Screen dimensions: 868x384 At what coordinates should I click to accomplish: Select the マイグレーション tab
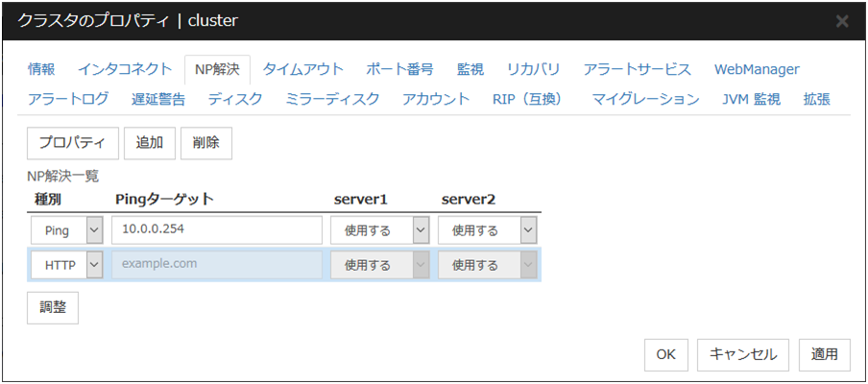pyautogui.click(x=645, y=99)
